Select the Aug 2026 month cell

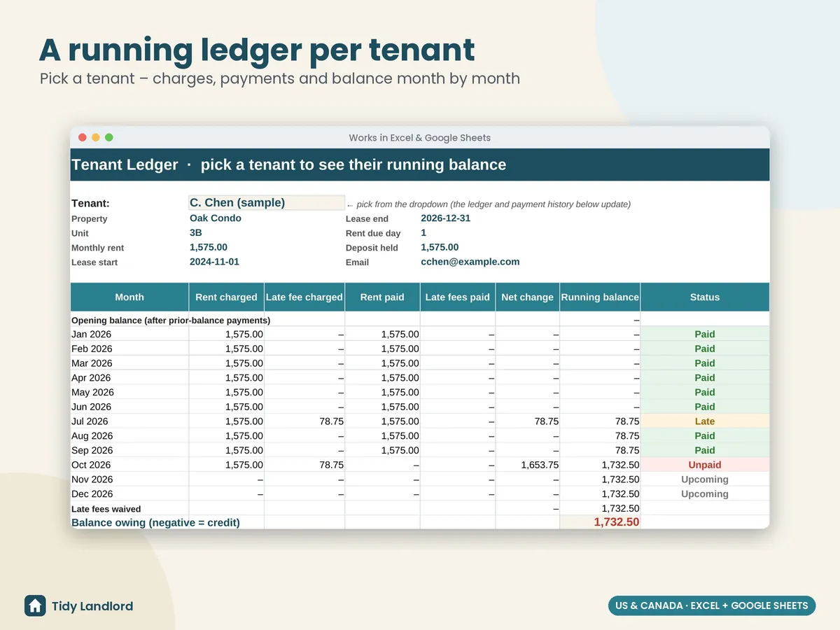point(129,436)
